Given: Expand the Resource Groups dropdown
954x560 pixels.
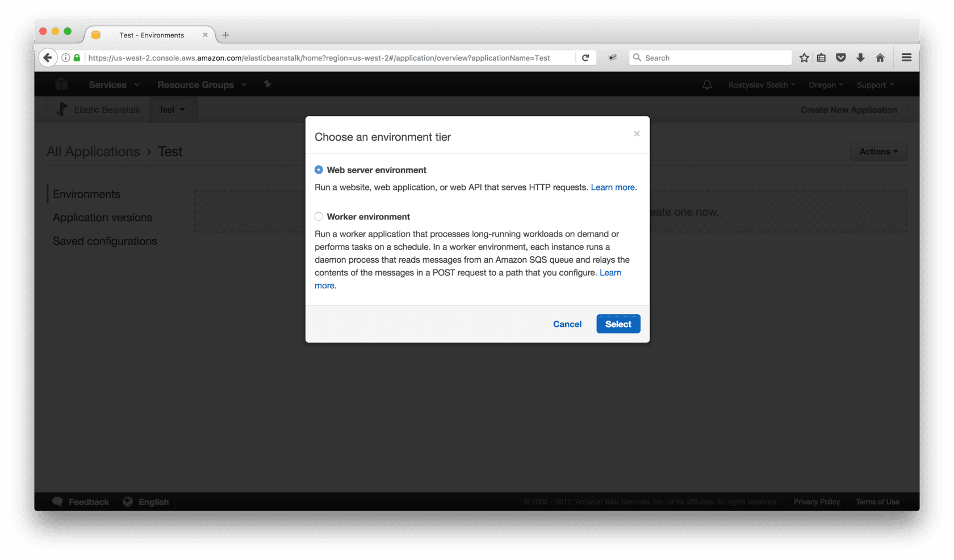Looking at the screenshot, I should point(202,85).
